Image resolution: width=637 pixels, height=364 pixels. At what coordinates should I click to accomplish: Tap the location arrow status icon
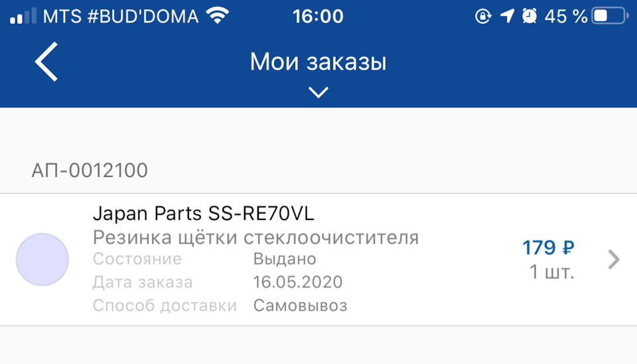point(507,16)
